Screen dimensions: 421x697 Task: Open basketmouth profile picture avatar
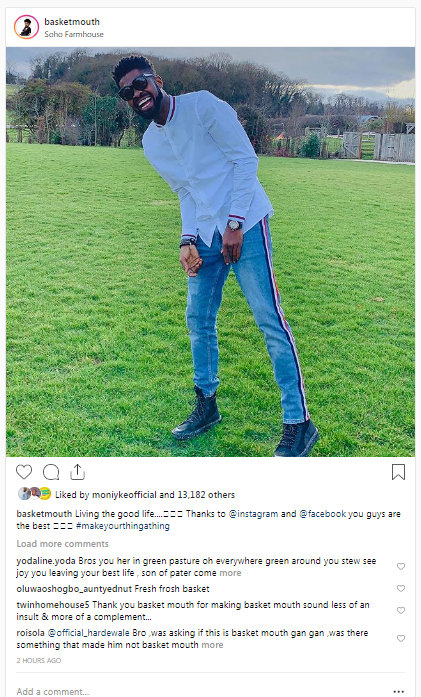(26, 27)
